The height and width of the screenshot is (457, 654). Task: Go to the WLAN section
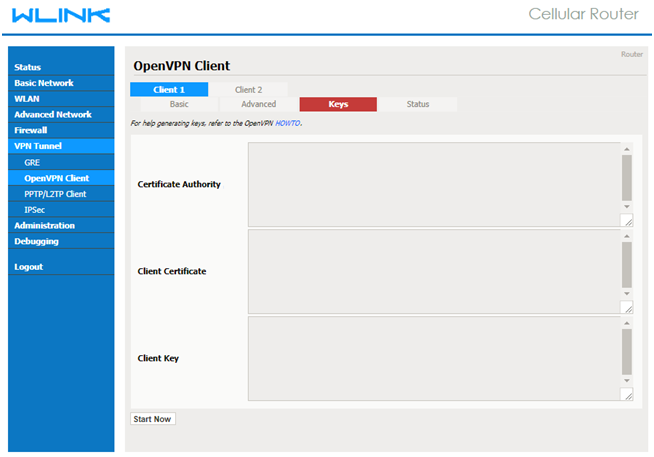(x=61, y=99)
